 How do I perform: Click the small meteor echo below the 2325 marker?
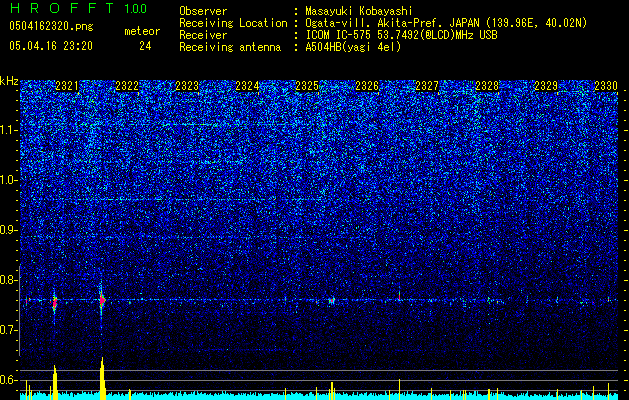click(x=332, y=301)
